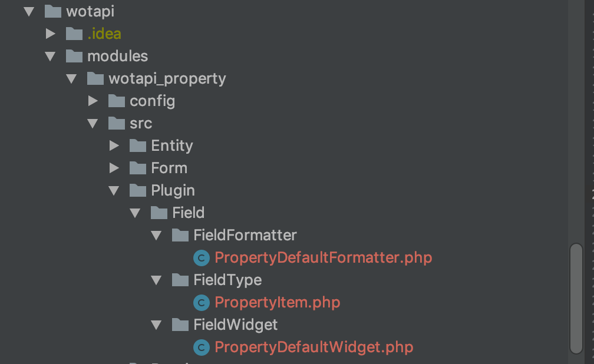Click the wotapi root folder icon
This screenshot has width=594, height=364.
tap(53, 11)
